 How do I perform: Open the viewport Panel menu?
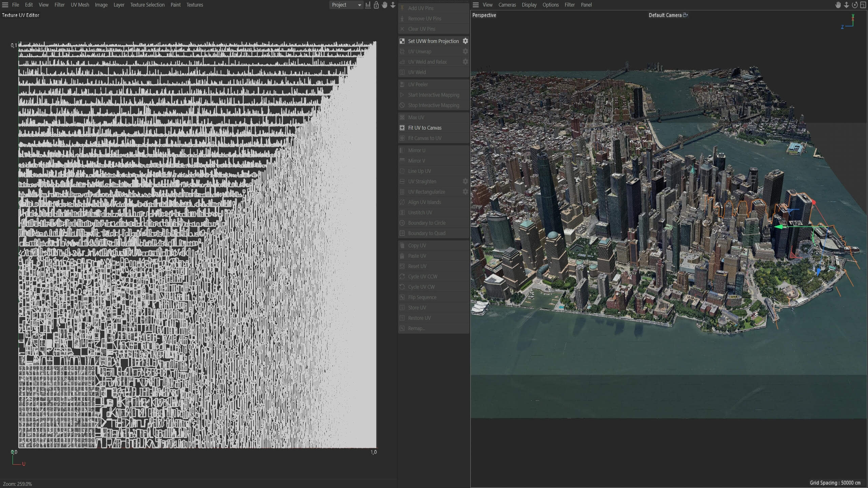(586, 5)
